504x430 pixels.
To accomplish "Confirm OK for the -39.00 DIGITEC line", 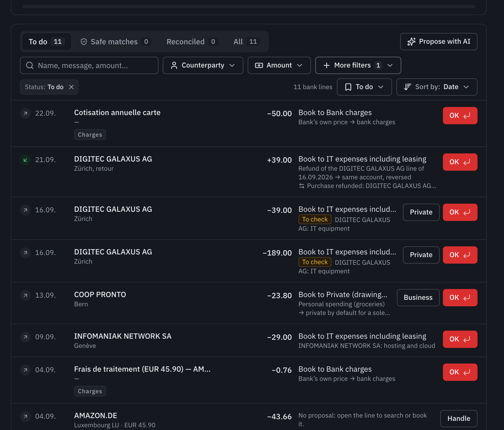I will (x=460, y=212).
